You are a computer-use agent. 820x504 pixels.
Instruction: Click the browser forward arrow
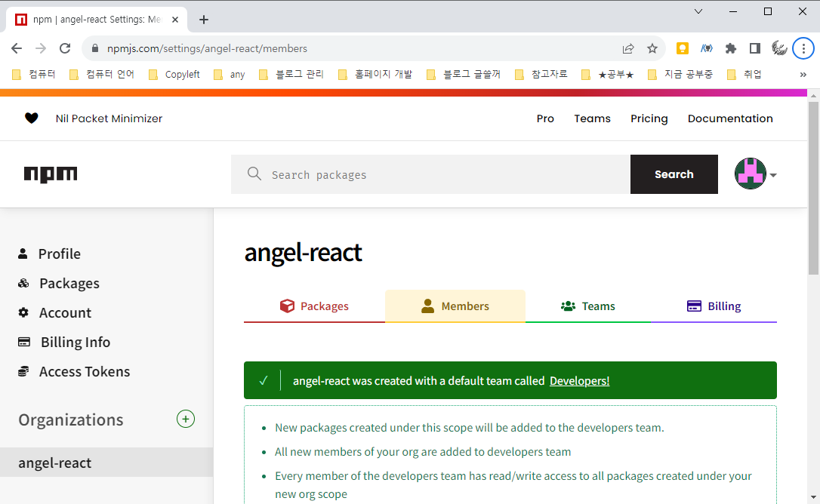tap(41, 48)
